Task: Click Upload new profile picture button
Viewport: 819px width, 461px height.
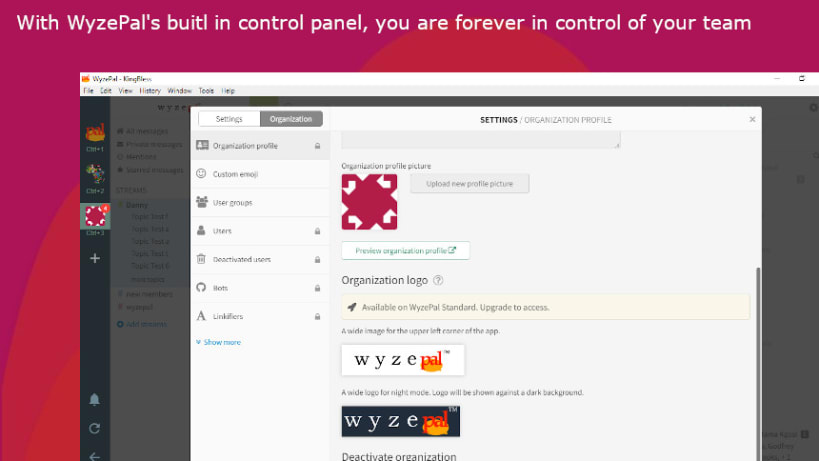Action: [x=470, y=184]
